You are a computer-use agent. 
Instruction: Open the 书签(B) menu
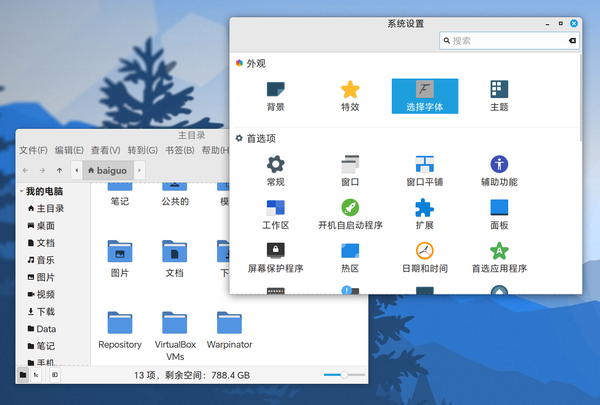point(180,150)
